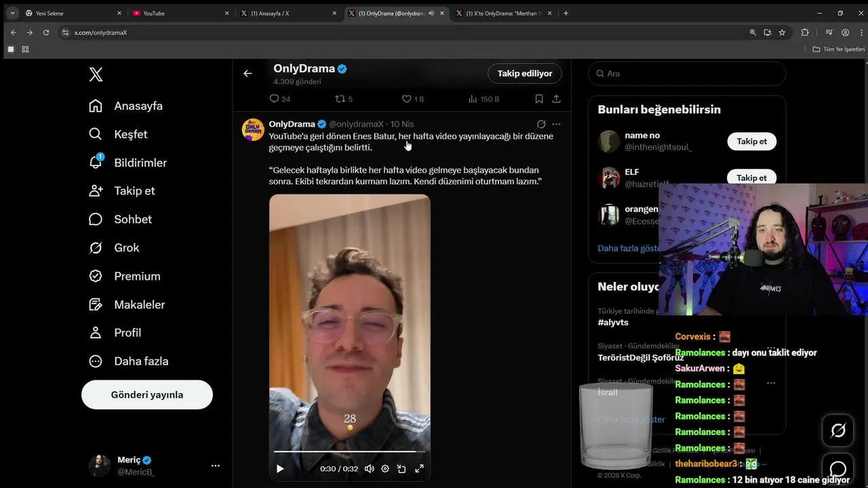Open apps grid in bookmarks bar
The width and height of the screenshot is (868, 488).
pyautogui.click(x=25, y=49)
